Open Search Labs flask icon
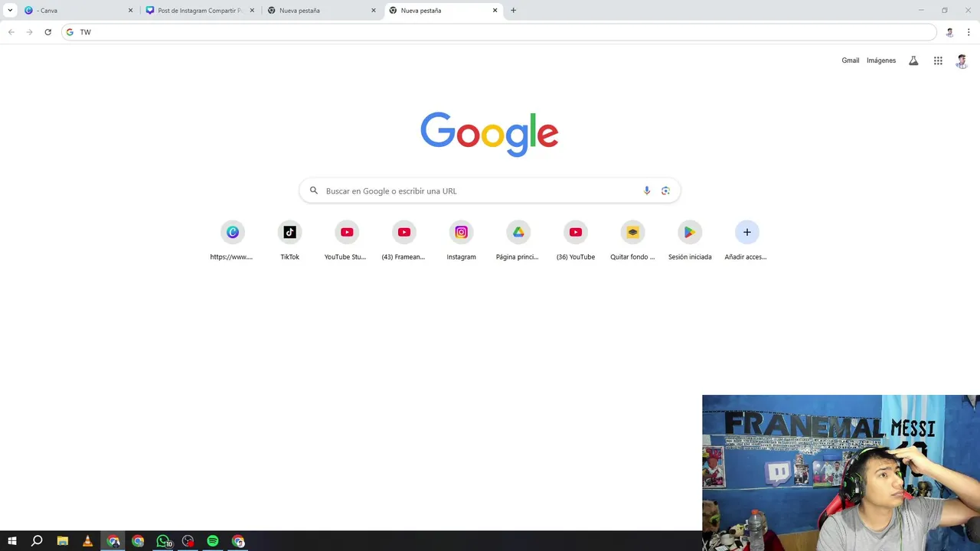This screenshot has width=980, height=551. (x=913, y=60)
